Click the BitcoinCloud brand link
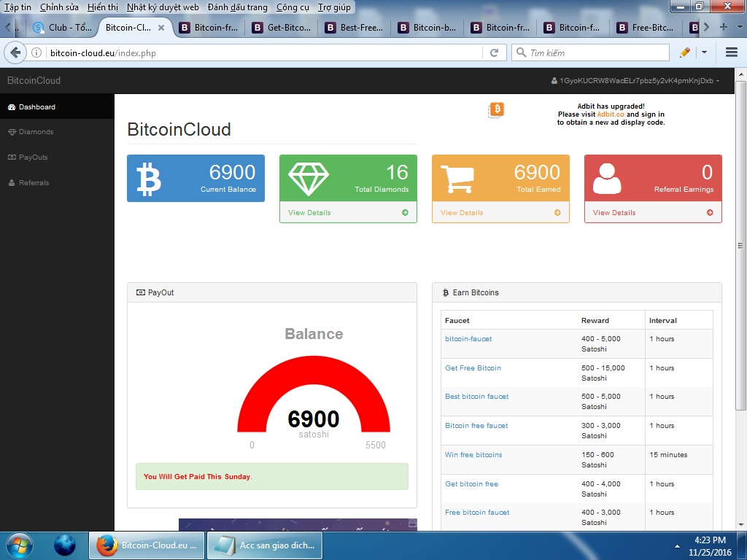The width and height of the screenshot is (747, 560). click(x=34, y=80)
